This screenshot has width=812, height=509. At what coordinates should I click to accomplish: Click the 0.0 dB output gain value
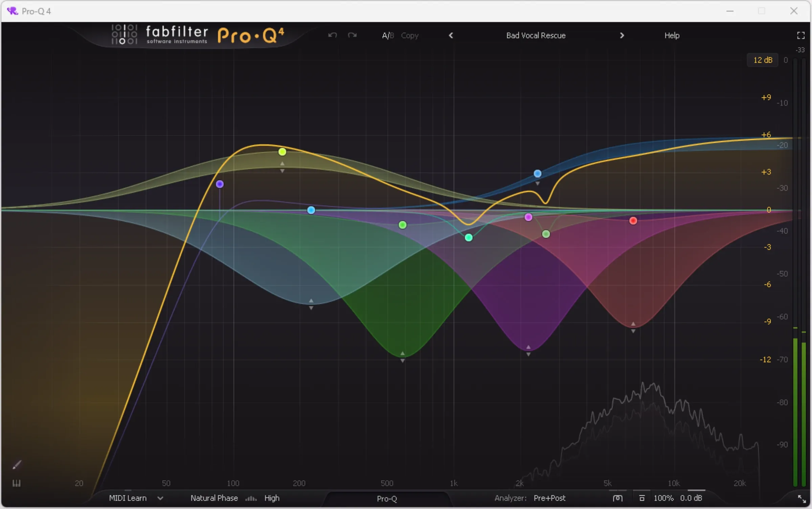coord(691,498)
